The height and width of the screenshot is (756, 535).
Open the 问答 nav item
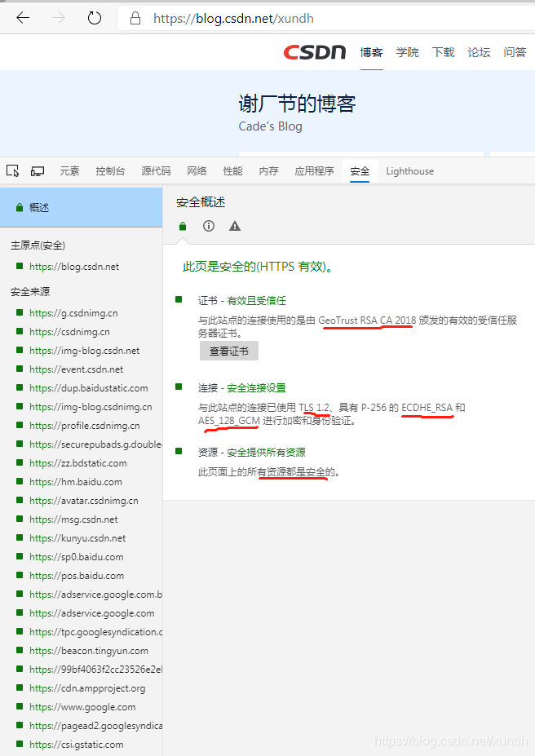(515, 52)
